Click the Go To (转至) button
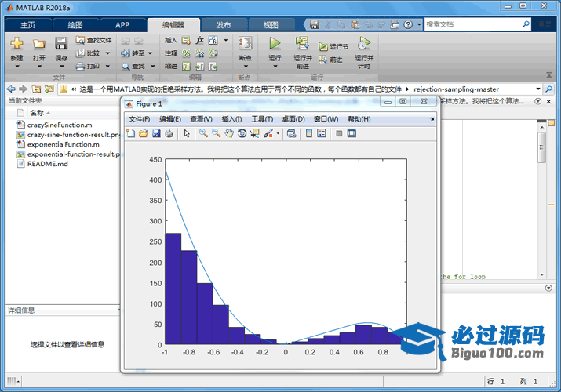The width and height of the screenshot is (561, 392). pos(133,53)
